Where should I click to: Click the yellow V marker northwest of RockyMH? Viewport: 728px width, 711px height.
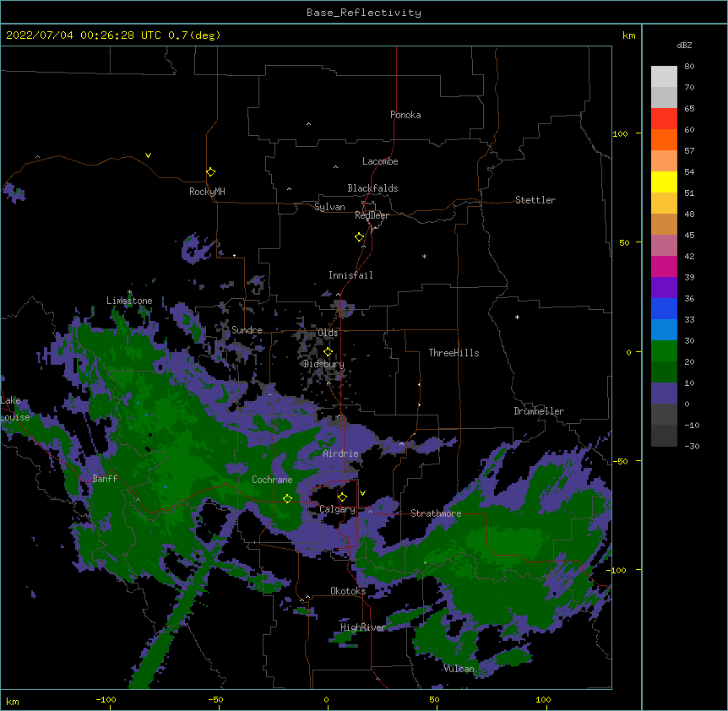148,155
